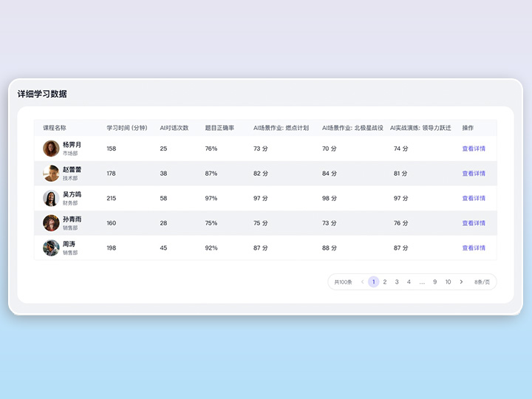The image size is (532, 399).
Task: Jump to page 10 in pagination
Action: 448,282
